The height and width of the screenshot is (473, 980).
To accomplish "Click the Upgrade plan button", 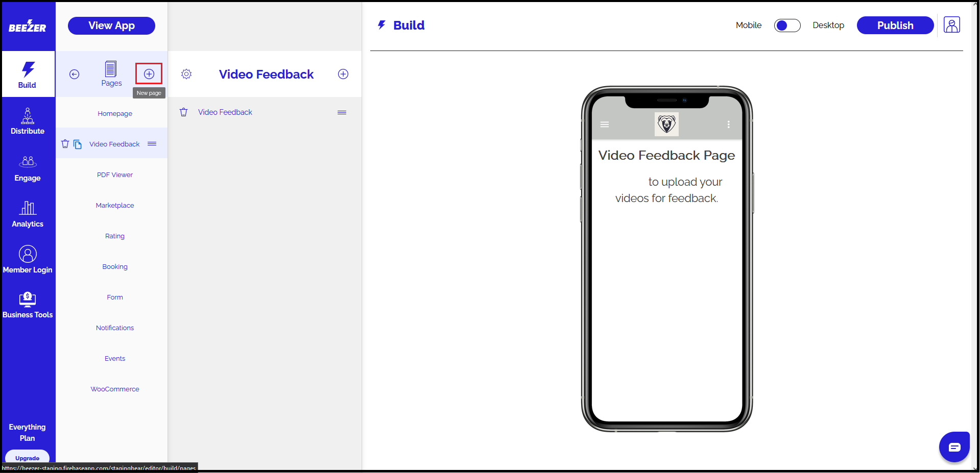I will click(27, 457).
